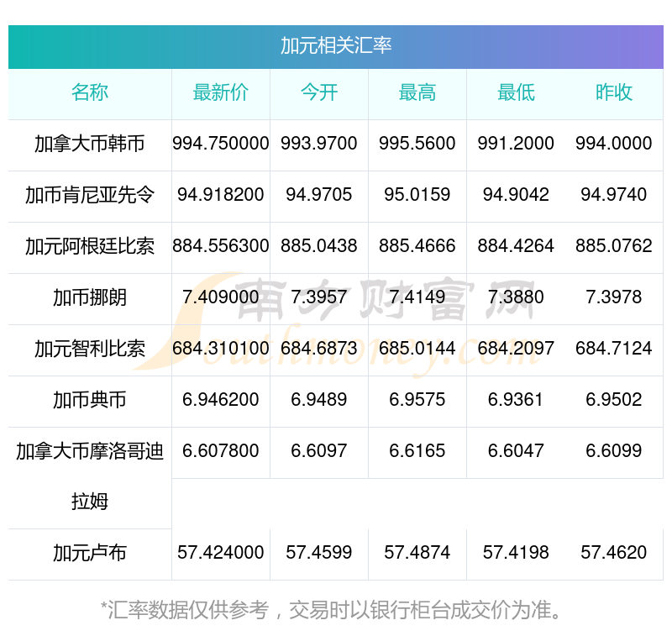
Task: Select the 昨收 column header
Action: point(614,92)
